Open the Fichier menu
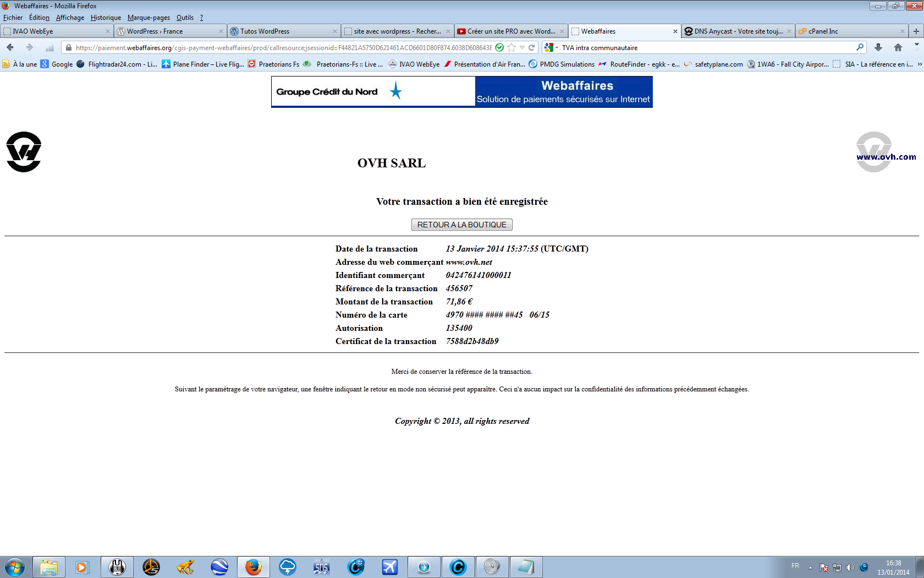Screen dimensions: 924x578 (13, 18)
